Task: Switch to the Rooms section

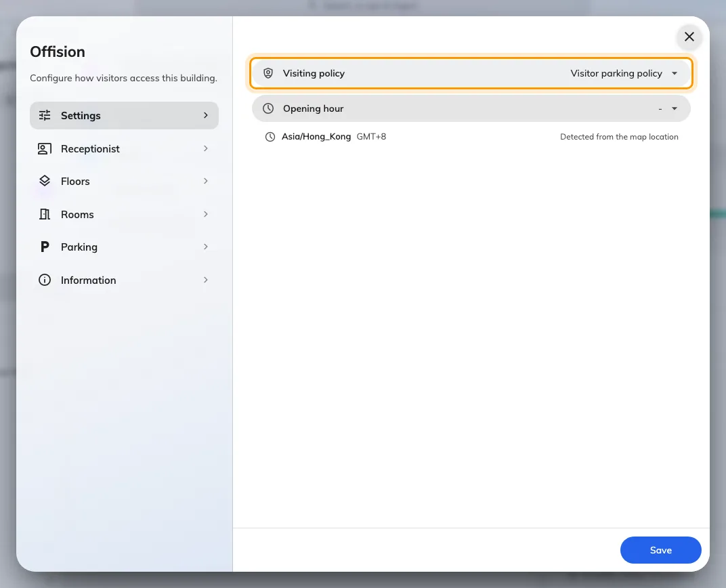Action: pyautogui.click(x=124, y=214)
